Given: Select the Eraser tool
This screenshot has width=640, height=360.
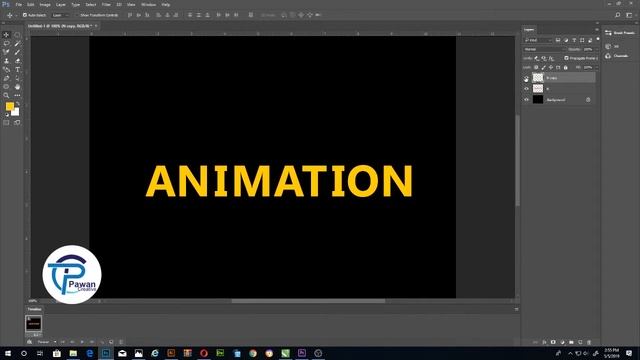Looking at the screenshot, I should coord(17,61).
